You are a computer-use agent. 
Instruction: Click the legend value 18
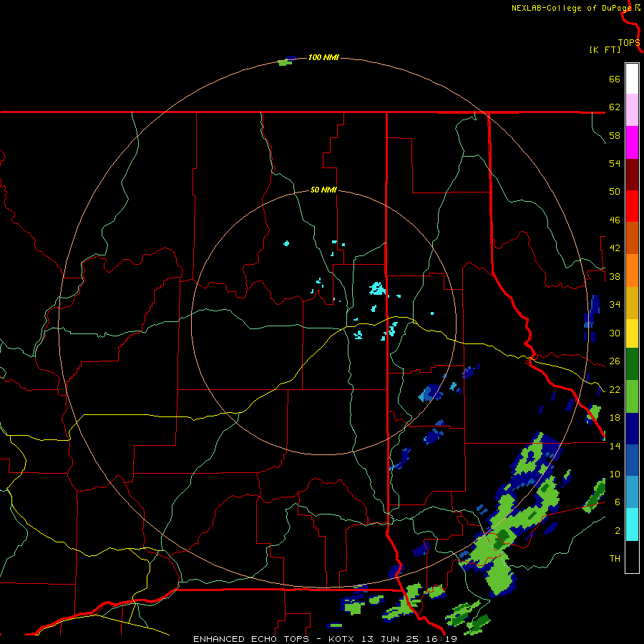click(615, 418)
